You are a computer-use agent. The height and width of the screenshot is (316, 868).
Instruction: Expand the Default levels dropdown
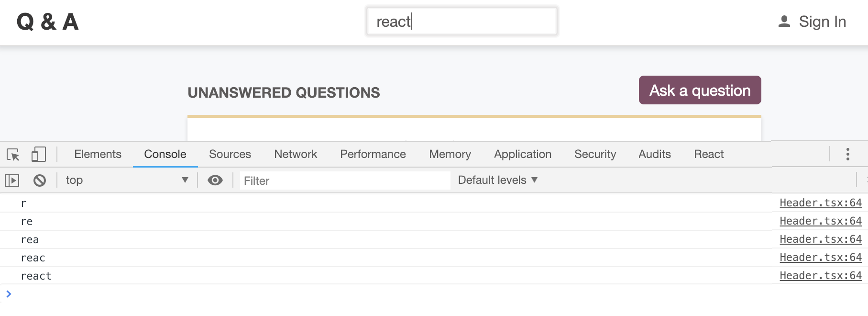tap(497, 181)
